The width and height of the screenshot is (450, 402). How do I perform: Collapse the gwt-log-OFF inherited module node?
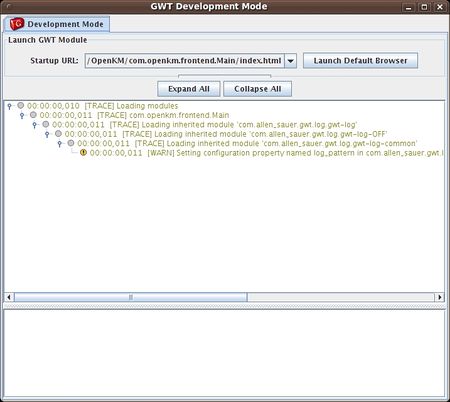coord(47,134)
